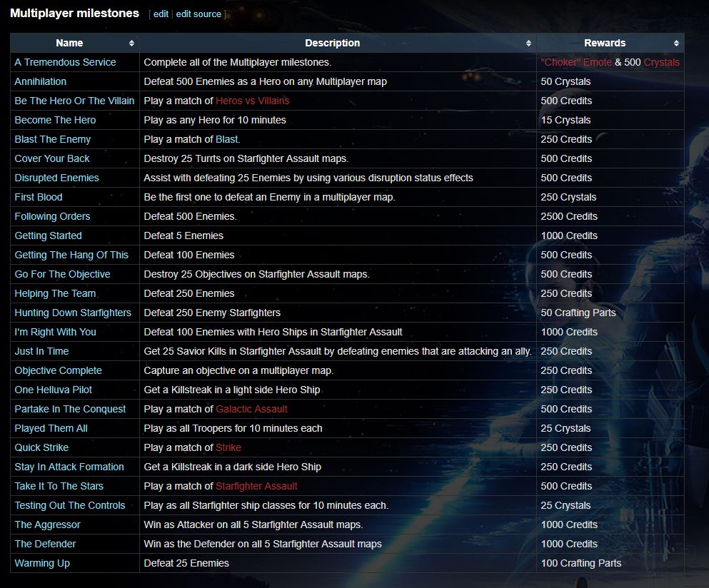Open Hunting Down Starfighters milestone
Screen dimensions: 709x588
(x=73, y=313)
